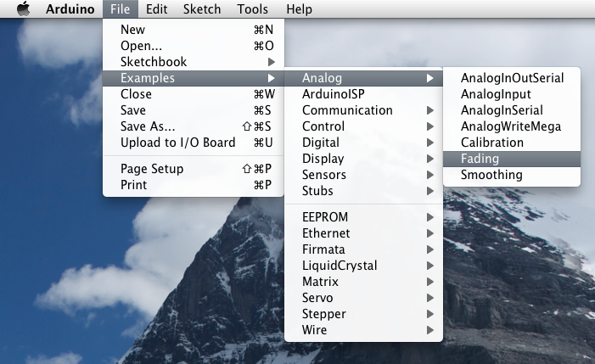Select the Analog examples category
Screen dimensions: 595x364
[363, 78]
